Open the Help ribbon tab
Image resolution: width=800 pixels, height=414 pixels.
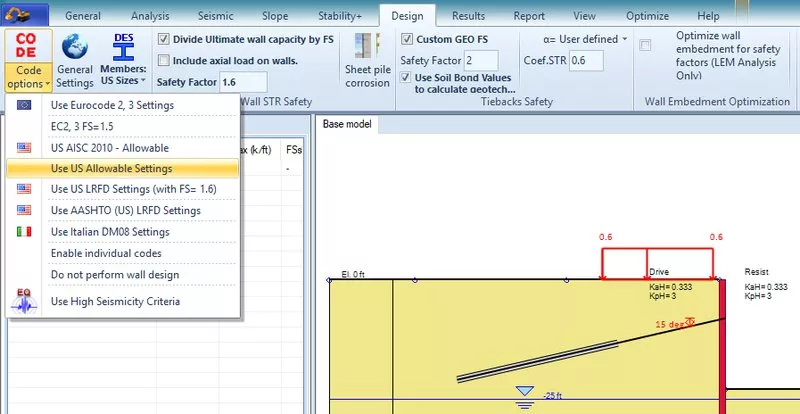(x=708, y=16)
